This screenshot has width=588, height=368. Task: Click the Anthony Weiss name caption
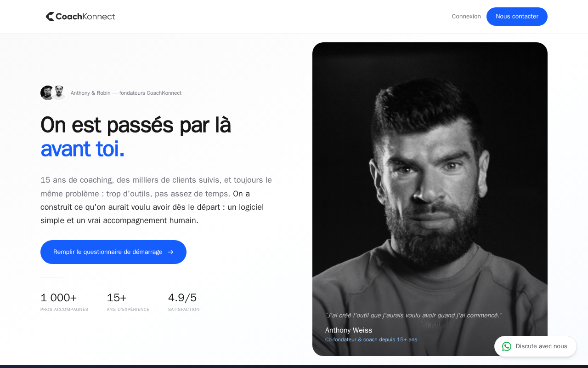tap(349, 330)
